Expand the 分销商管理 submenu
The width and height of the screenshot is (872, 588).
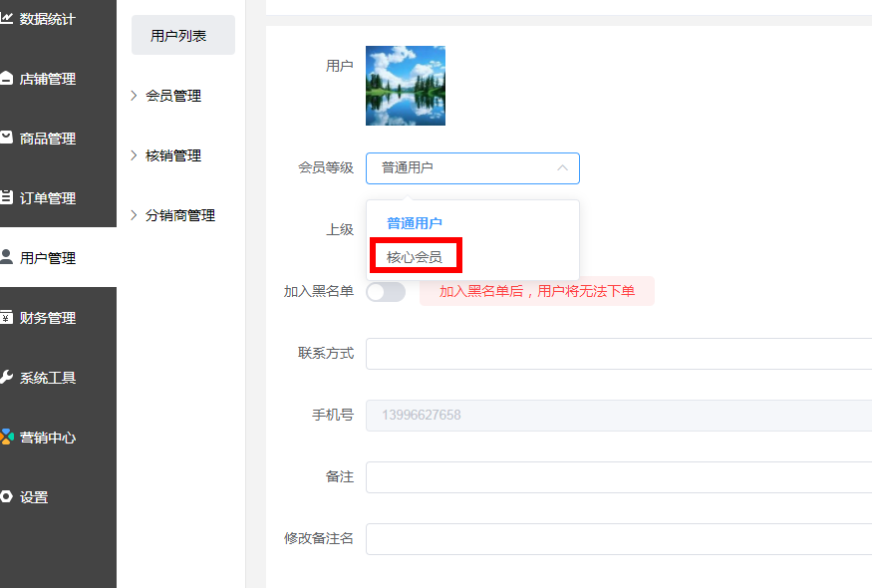(x=179, y=215)
